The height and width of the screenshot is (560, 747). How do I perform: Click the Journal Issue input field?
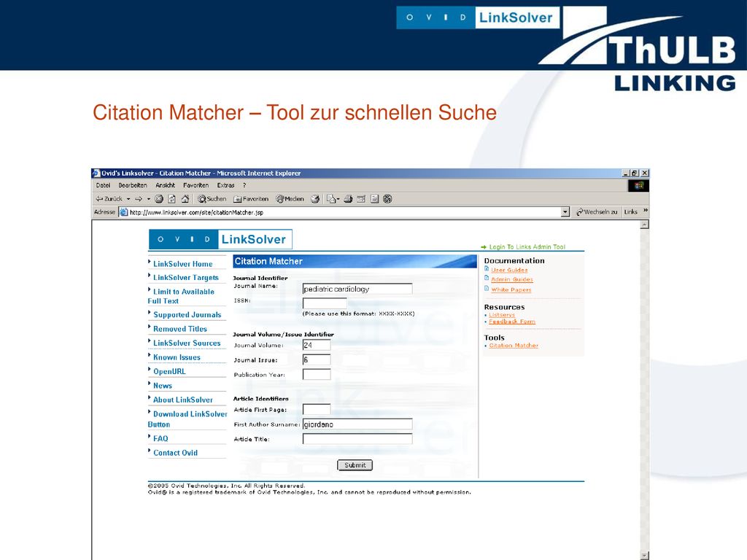click(317, 359)
